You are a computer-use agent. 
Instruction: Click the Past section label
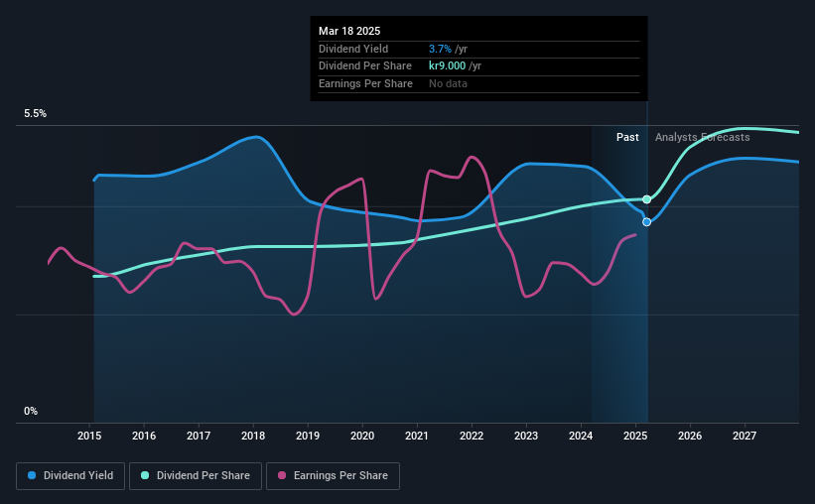click(627, 137)
